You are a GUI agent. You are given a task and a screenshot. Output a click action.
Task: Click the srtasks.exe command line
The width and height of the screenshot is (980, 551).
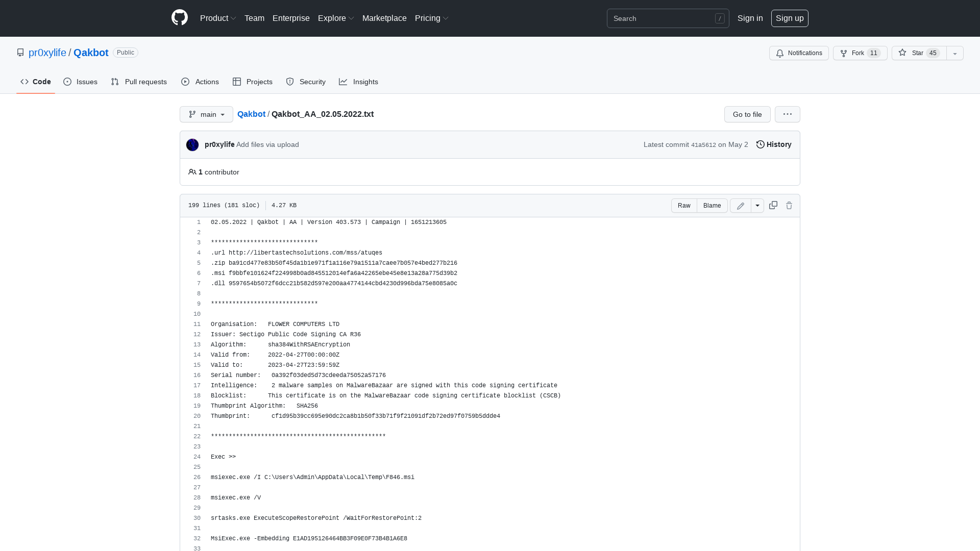[316, 518]
